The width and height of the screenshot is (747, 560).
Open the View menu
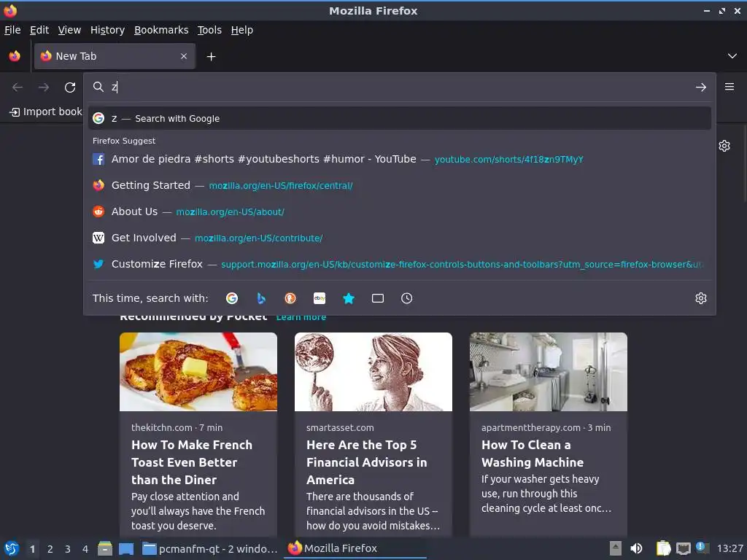pyautogui.click(x=69, y=30)
